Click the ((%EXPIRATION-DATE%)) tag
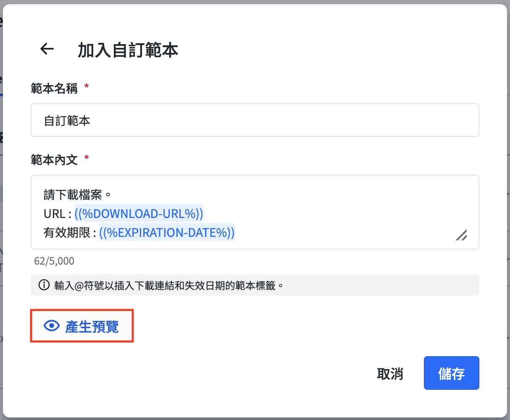The height and width of the screenshot is (420, 510). (x=167, y=232)
